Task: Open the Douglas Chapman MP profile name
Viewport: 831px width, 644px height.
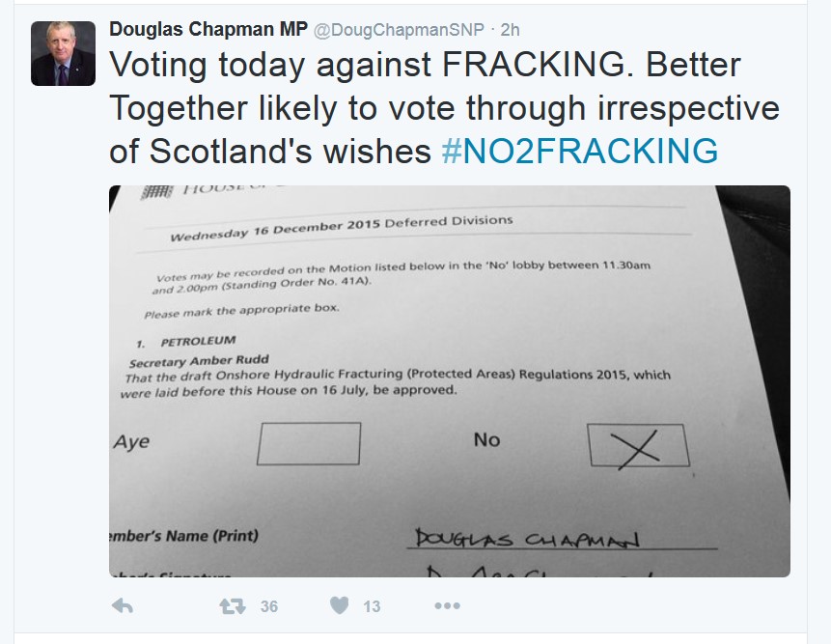Action: 208,29
